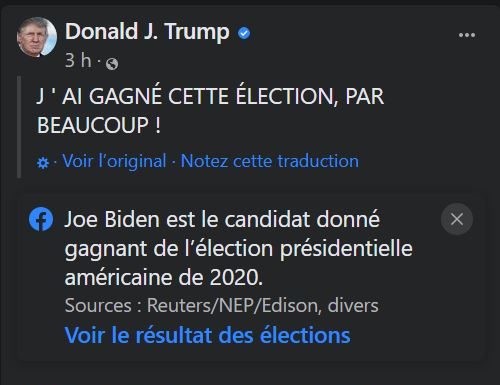Open Donald J. Trump profile picture
500x385 pixels.
coord(37,37)
